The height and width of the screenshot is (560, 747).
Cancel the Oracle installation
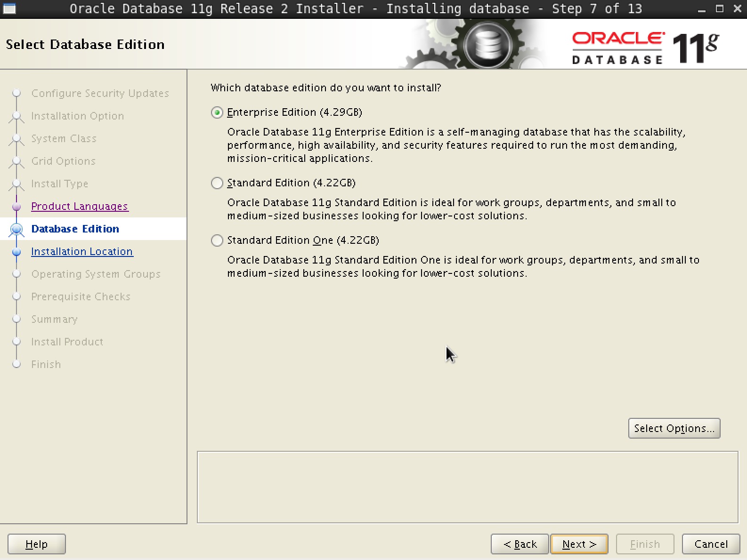click(x=711, y=544)
